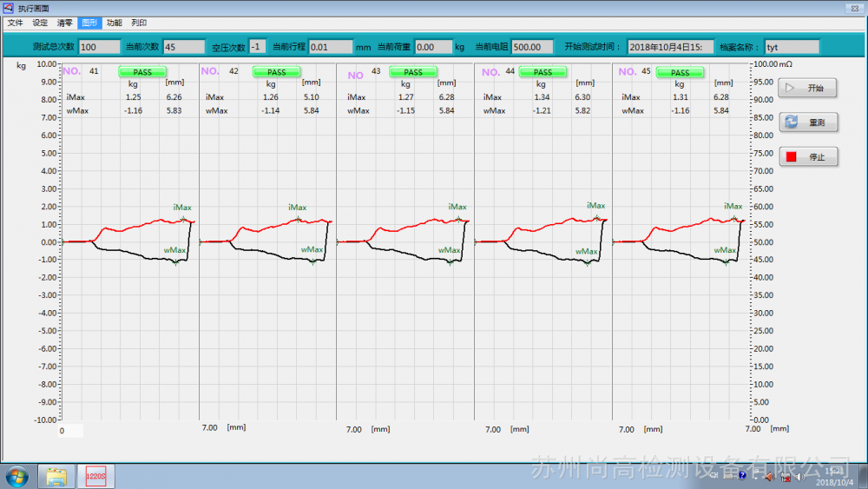Click the 当前电阻 field showing 500.00
The width and height of the screenshot is (868, 489).
click(531, 47)
